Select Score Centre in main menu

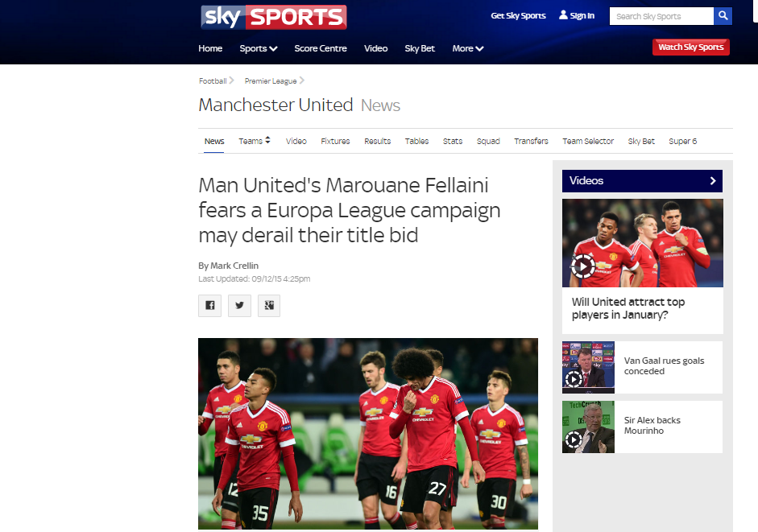[321, 48]
